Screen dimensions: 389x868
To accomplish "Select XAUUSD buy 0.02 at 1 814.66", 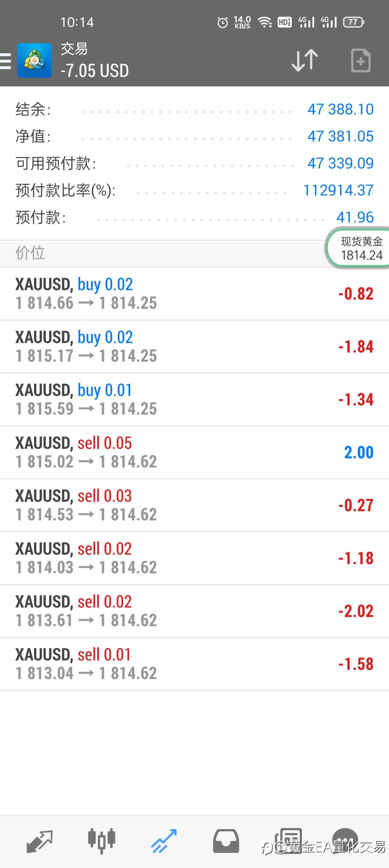I will point(194,294).
